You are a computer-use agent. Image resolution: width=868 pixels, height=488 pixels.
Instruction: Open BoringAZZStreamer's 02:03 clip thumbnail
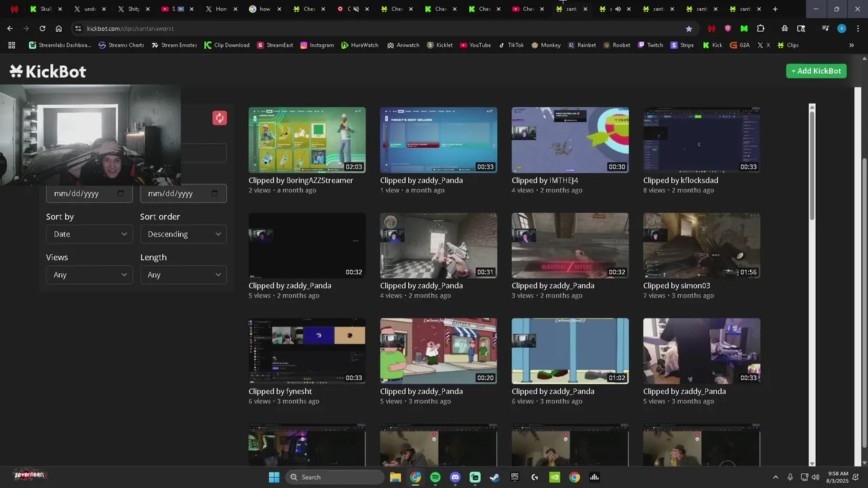[307, 140]
